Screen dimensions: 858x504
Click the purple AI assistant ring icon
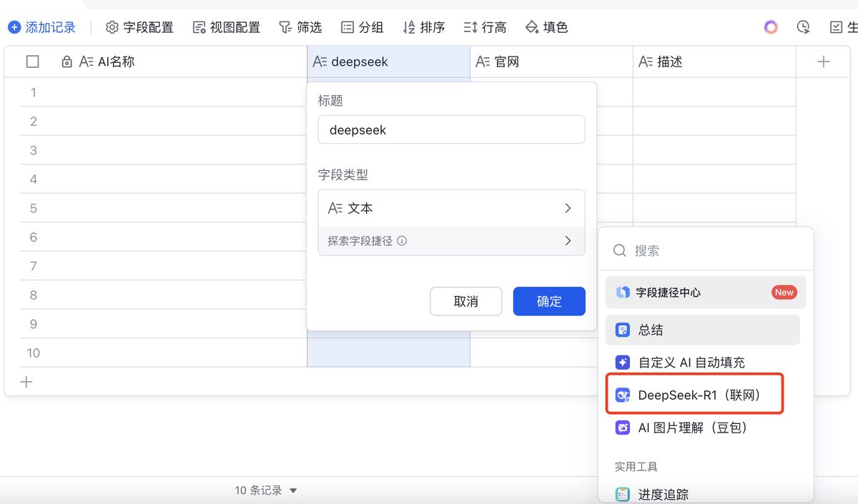point(770,27)
